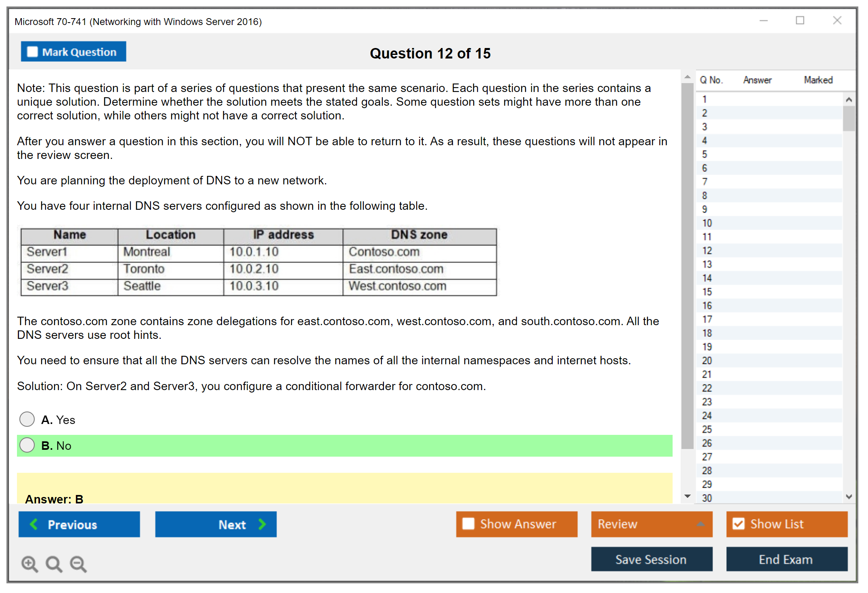Click the green left arrow on Previous
Image resolution: width=868 pixels, height=593 pixels.
click(34, 524)
